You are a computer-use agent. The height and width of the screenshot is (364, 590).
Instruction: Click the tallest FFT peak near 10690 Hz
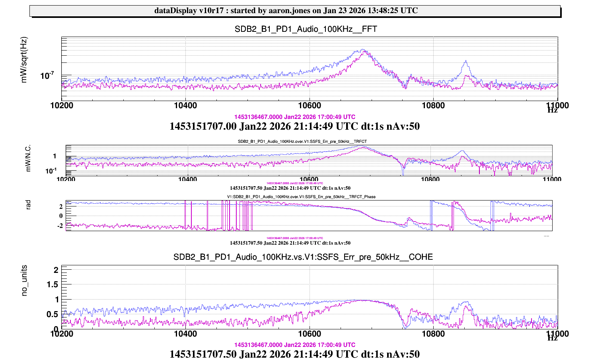pyautogui.click(x=363, y=51)
